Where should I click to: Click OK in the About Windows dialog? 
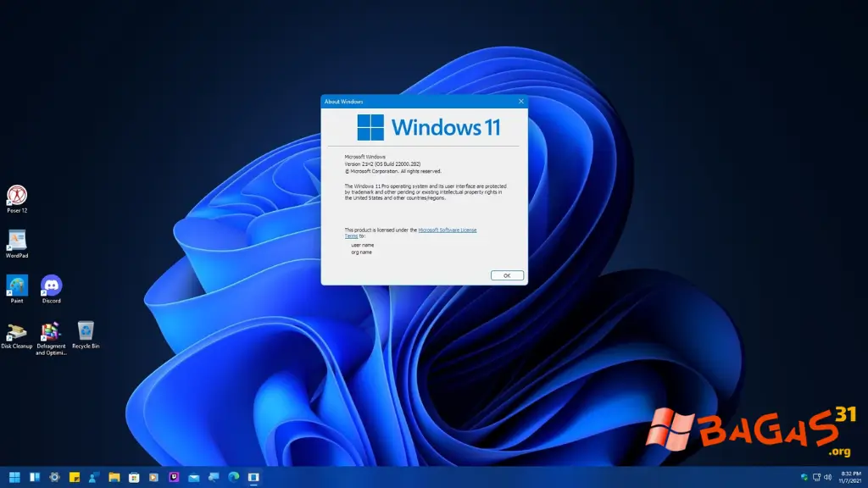(x=507, y=275)
